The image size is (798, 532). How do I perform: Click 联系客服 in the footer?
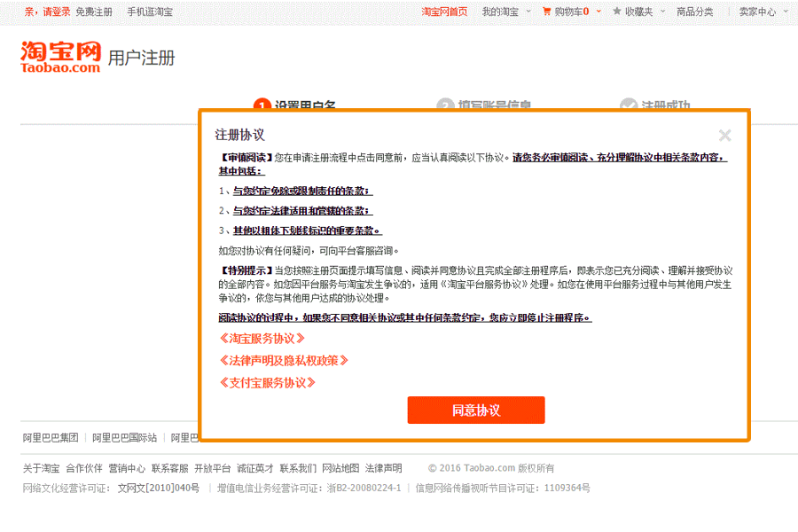[170, 468]
